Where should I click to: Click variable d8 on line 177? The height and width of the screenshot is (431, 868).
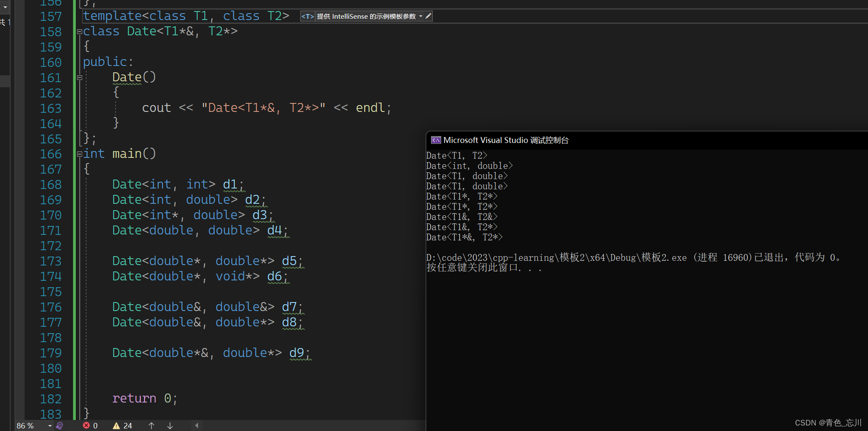click(290, 322)
